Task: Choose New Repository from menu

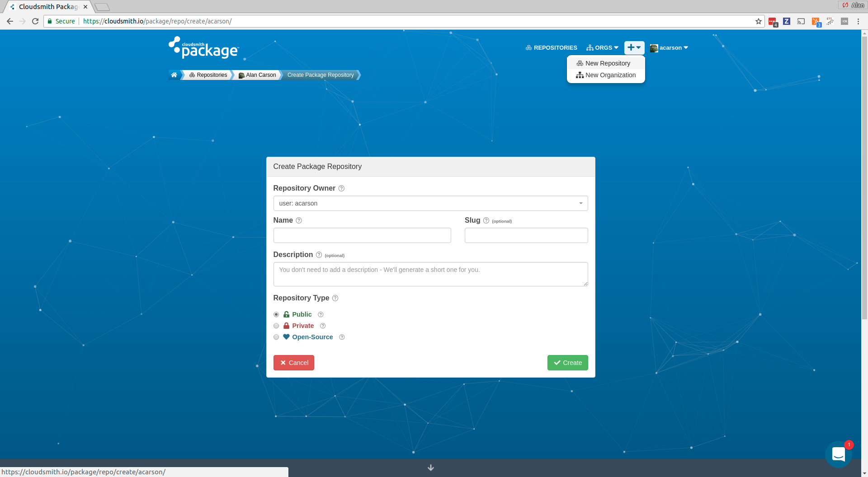Action: pyautogui.click(x=606, y=63)
